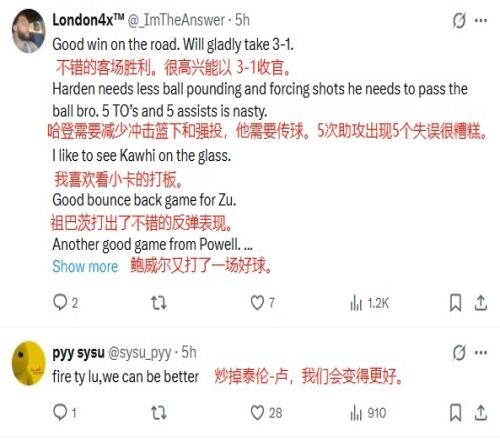Open more options on pyy sysu's tweet

481,353
